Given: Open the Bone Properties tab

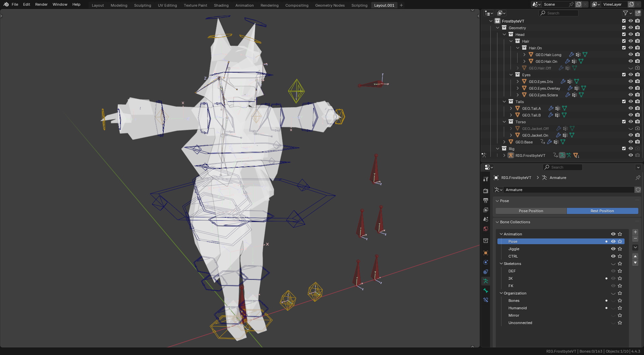Looking at the screenshot, I should pyautogui.click(x=485, y=291).
